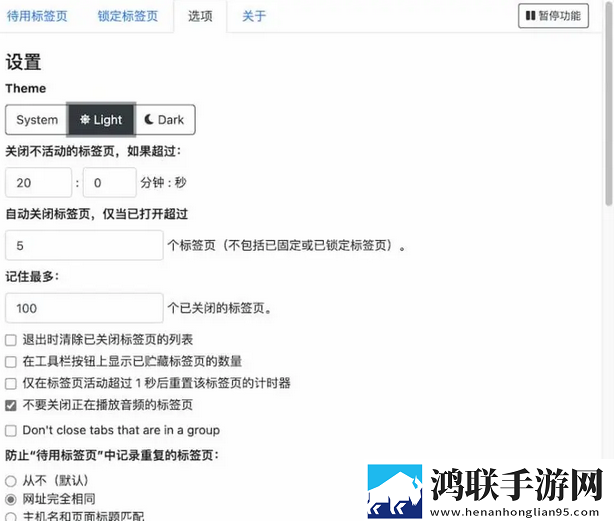Select the Light theme button
The image size is (614, 524).
point(101,119)
